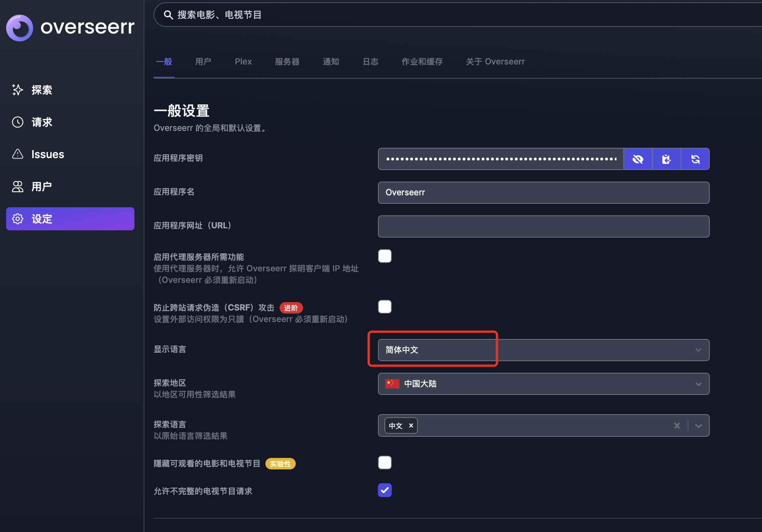This screenshot has height=532, width=762.
Task: Open the 显示语言 dropdown
Action: coord(543,350)
